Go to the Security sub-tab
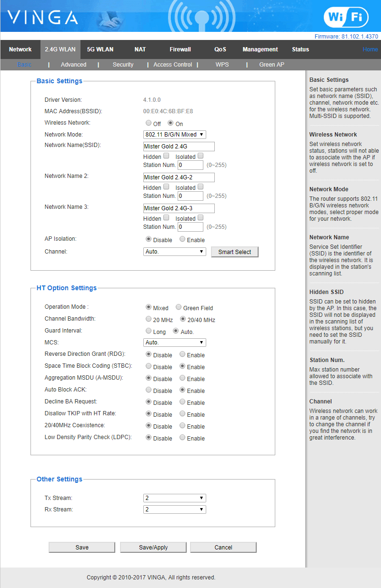 pyautogui.click(x=123, y=65)
